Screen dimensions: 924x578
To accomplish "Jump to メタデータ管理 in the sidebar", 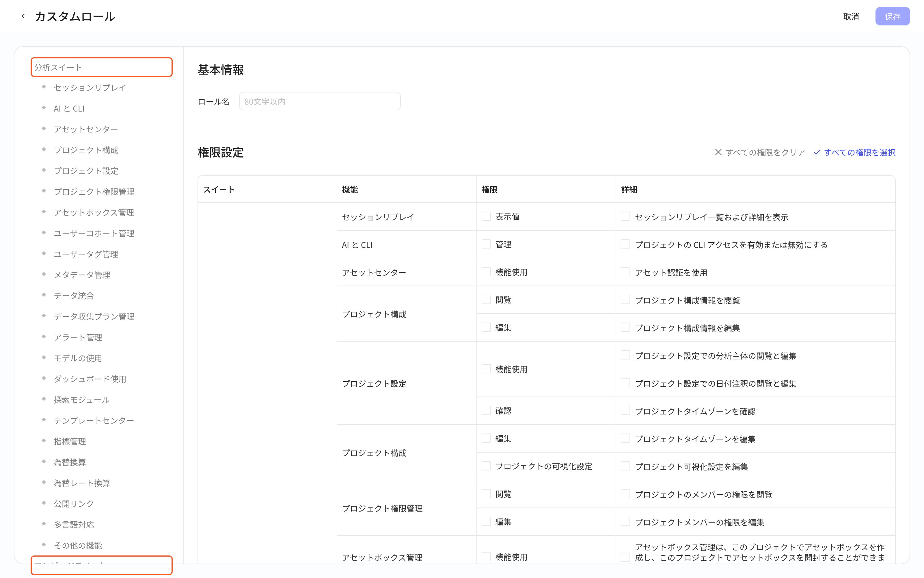I will 82,275.
